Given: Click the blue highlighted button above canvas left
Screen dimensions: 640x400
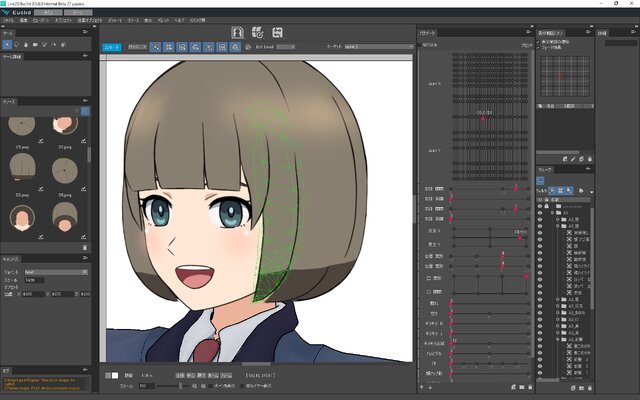Looking at the screenshot, I should click(113, 47).
